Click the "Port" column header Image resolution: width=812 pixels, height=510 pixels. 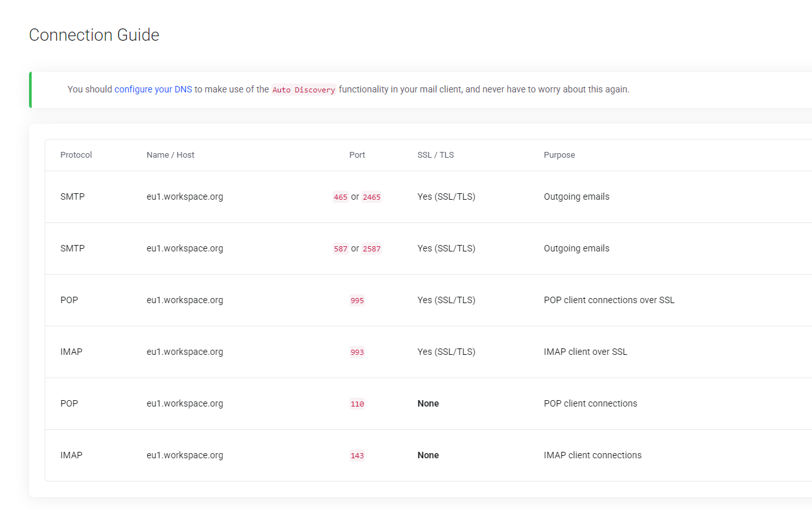tap(357, 155)
